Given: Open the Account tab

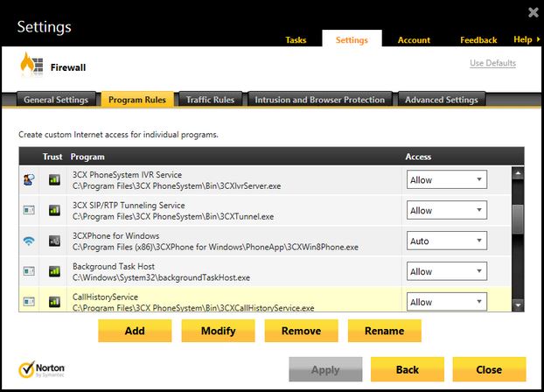Looking at the screenshot, I should tap(414, 40).
